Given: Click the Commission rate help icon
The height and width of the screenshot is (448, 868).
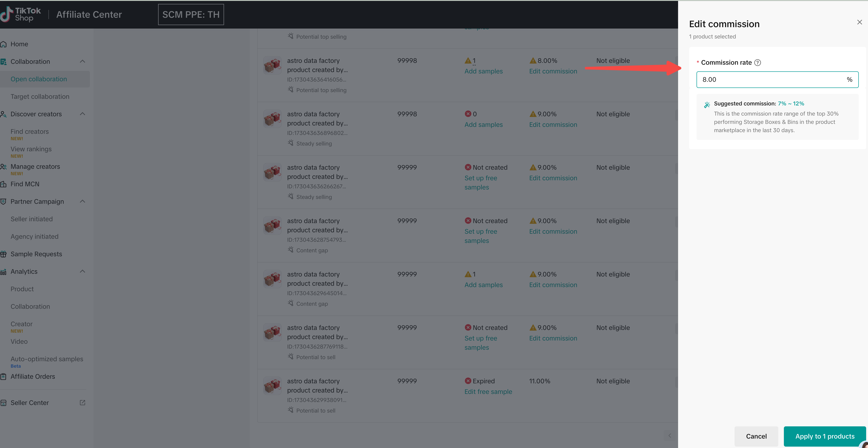Looking at the screenshot, I should click(757, 63).
